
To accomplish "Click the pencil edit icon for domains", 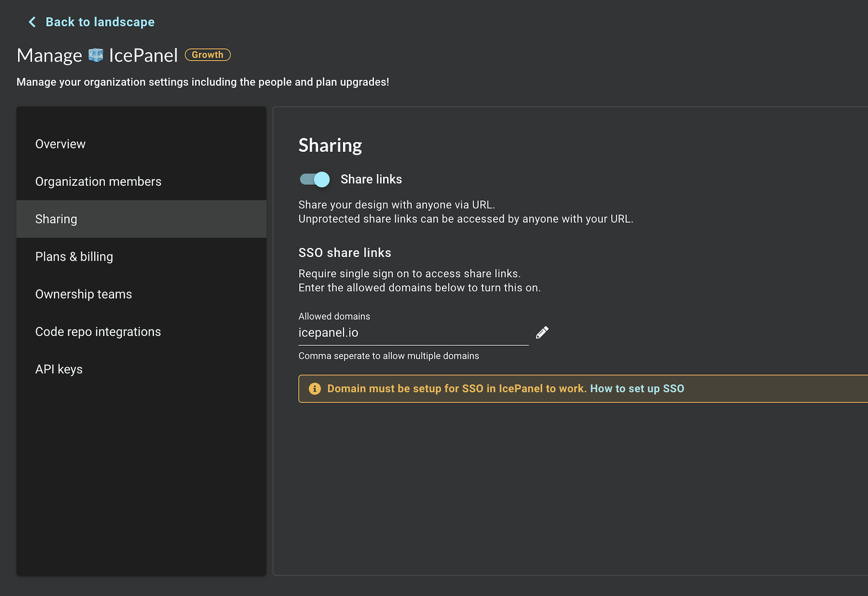I will [x=542, y=333].
